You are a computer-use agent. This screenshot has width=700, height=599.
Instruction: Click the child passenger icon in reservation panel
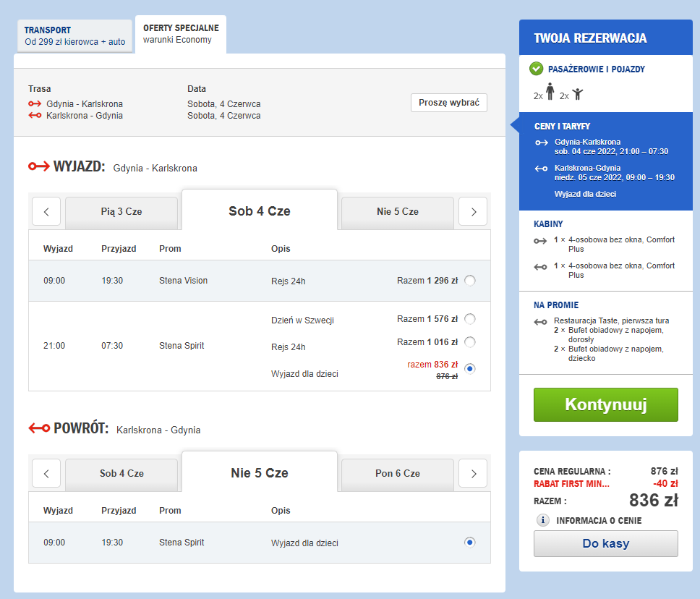577,94
